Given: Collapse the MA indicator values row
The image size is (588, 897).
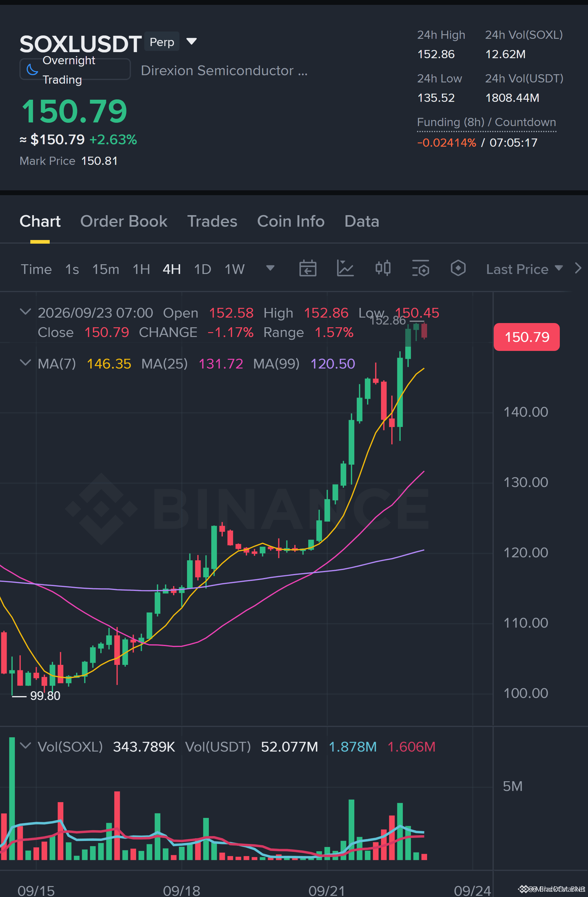Looking at the screenshot, I should 25,363.
